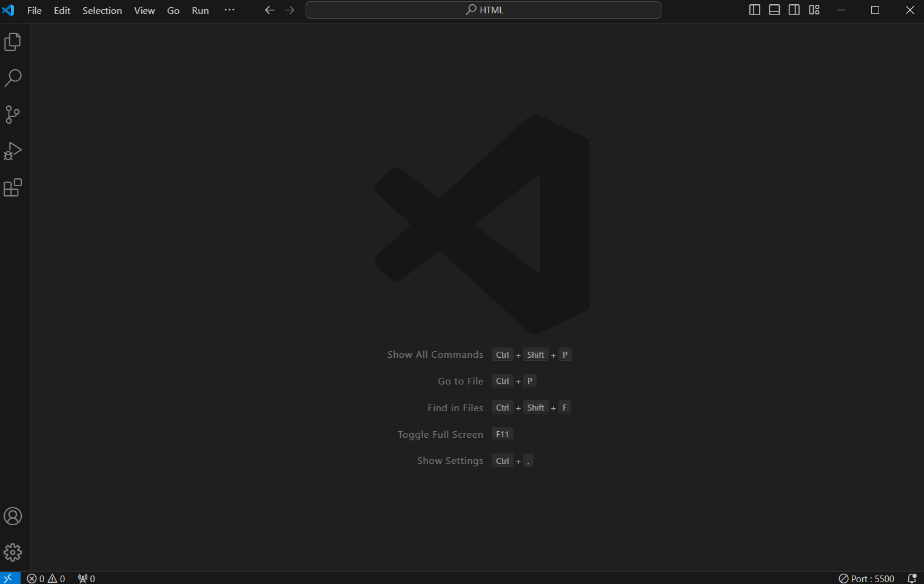Open the Search view in activity bar
Screen dimensions: 924x584
(x=13, y=78)
